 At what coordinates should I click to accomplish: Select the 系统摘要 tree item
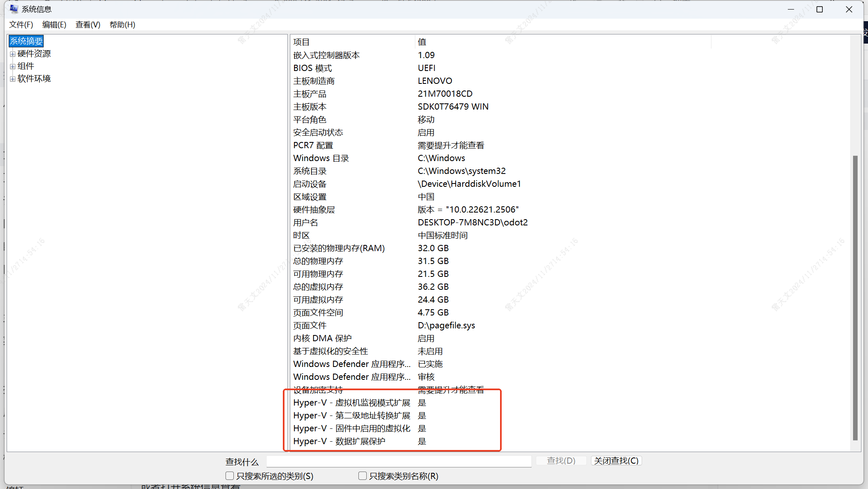(26, 41)
